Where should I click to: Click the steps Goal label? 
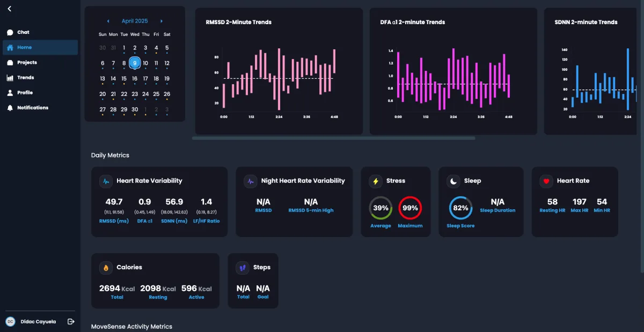[263, 297]
